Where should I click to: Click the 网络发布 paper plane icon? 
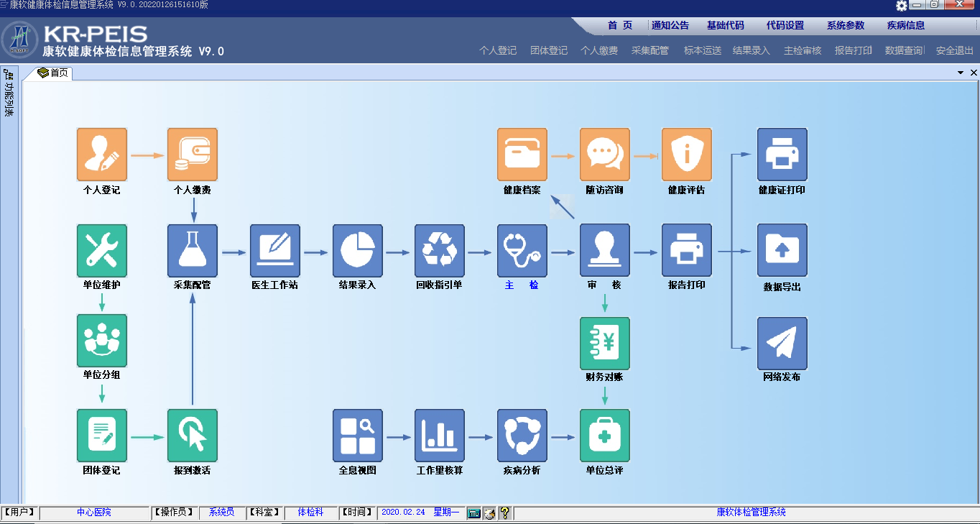click(782, 343)
